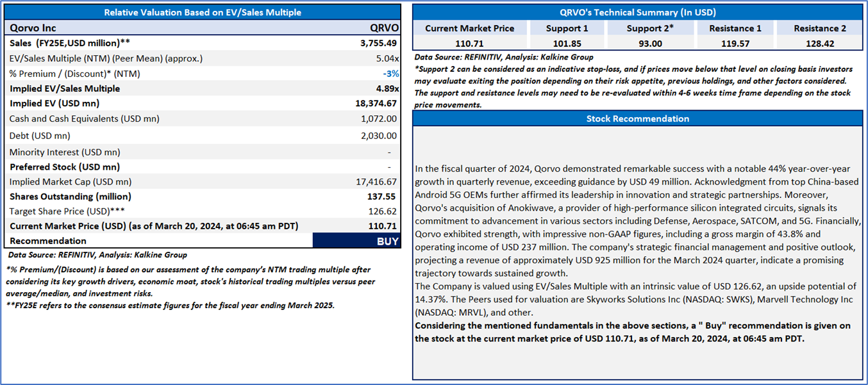Click the Relative Valuation Based on EV/Sales header
The width and height of the screenshot is (868, 385).
[203, 12]
